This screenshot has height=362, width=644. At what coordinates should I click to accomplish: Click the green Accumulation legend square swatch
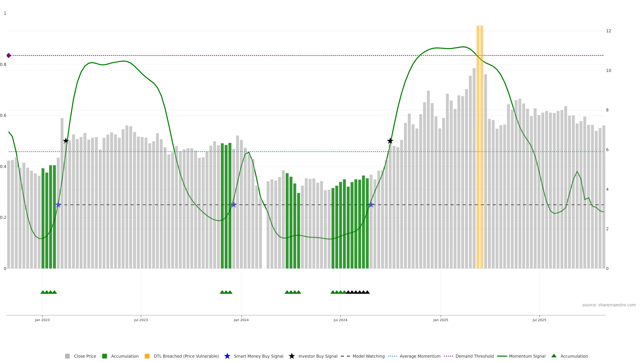(x=104, y=356)
